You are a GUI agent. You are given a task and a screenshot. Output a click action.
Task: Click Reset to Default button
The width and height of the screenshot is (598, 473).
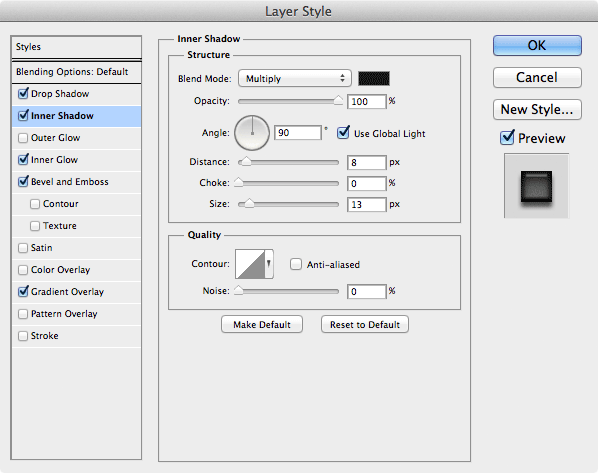[x=365, y=324]
